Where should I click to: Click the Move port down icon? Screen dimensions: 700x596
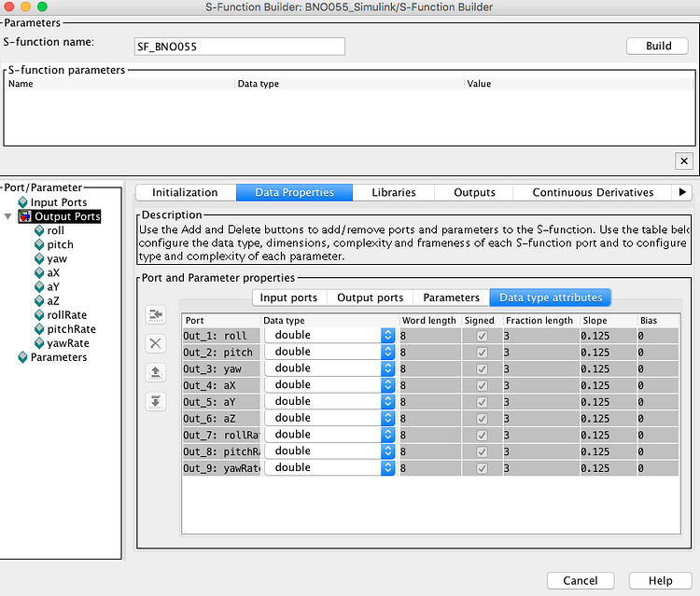point(155,401)
